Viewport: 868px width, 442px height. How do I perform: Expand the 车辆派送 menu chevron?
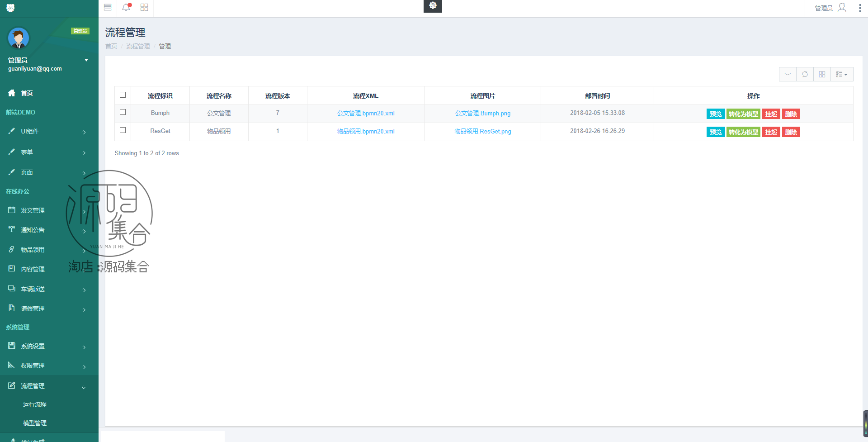click(85, 290)
